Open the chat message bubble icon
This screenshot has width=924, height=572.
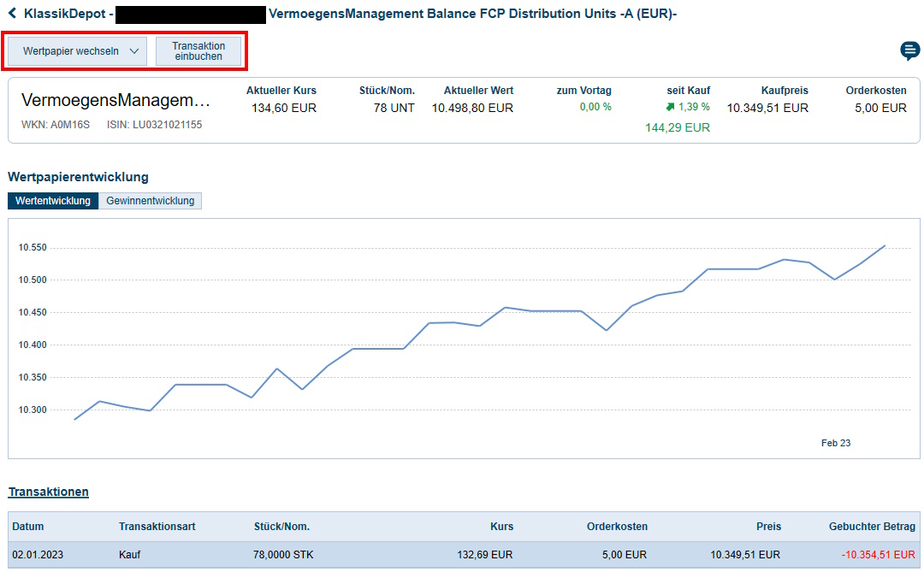pos(909,50)
